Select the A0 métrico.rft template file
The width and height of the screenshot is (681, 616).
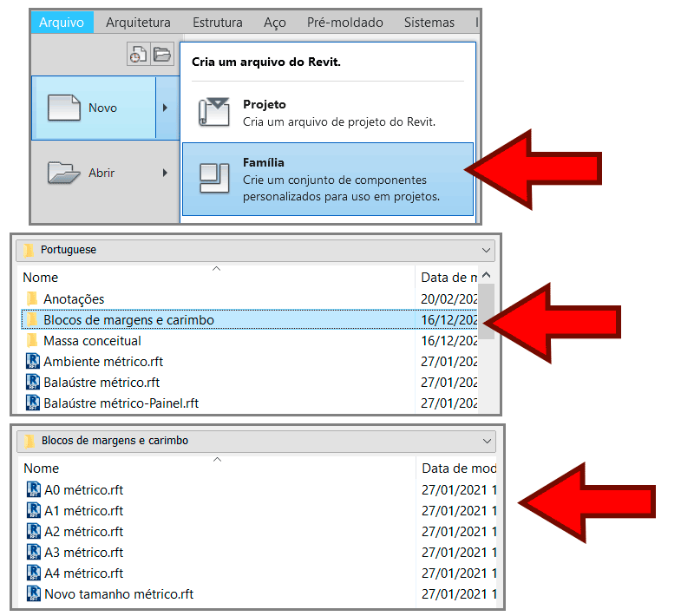tap(83, 490)
